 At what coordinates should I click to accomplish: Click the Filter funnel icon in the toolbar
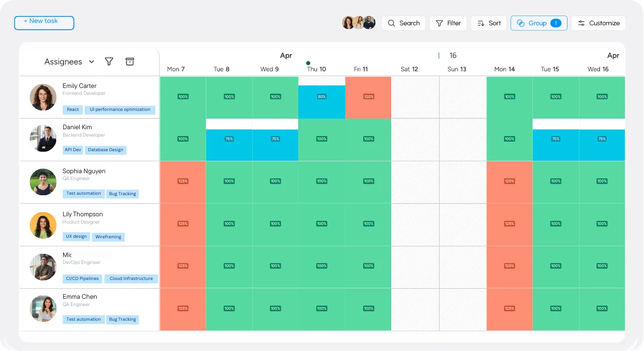tap(440, 23)
